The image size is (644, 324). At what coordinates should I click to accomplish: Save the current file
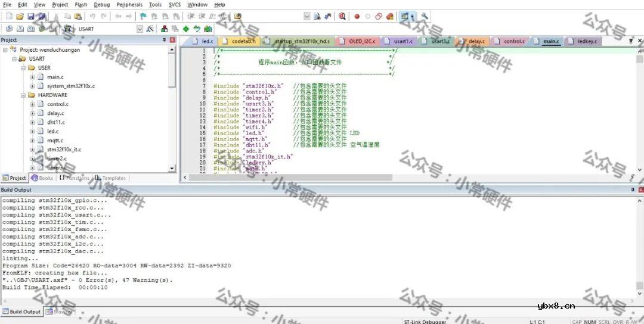(x=31, y=17)
